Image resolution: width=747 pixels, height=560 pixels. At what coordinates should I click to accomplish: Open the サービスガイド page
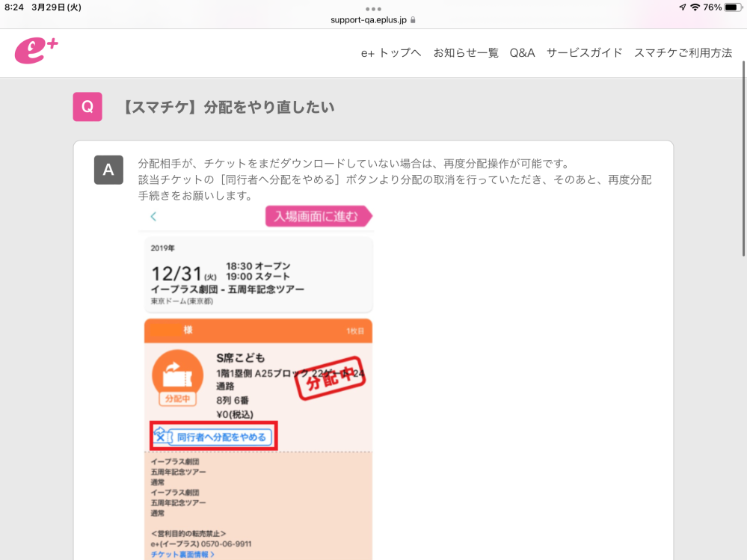[584, 53]
